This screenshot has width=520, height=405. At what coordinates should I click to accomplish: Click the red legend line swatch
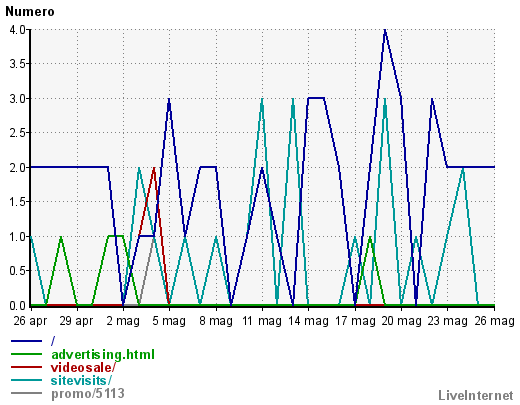27,367
